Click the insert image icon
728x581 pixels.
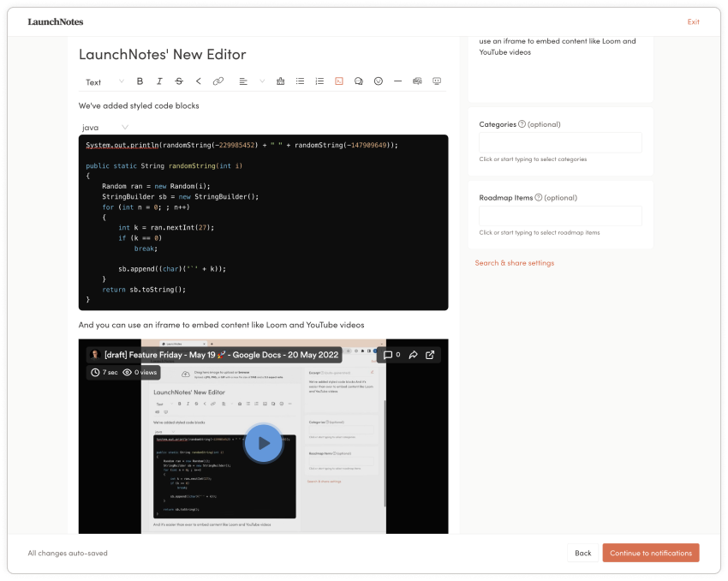(417, 81)
